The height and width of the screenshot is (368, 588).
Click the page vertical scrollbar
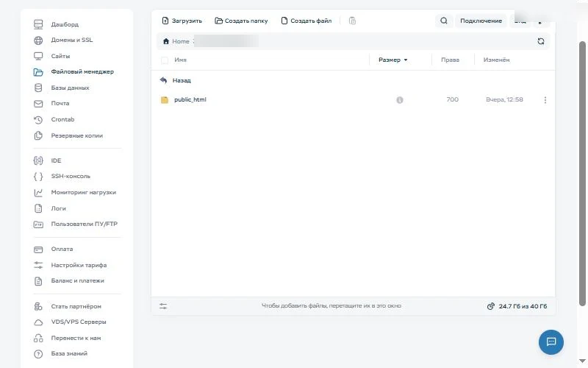tap(582, 174)
